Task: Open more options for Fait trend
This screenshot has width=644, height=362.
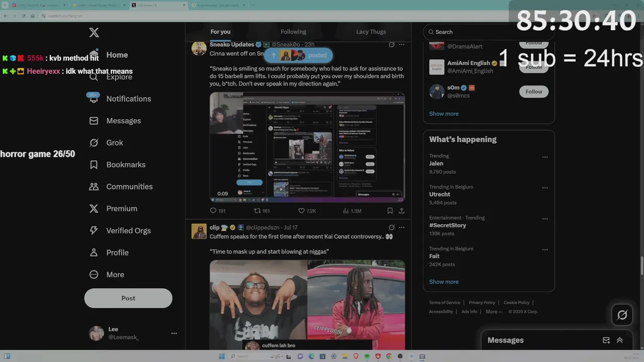Action: 545,250
